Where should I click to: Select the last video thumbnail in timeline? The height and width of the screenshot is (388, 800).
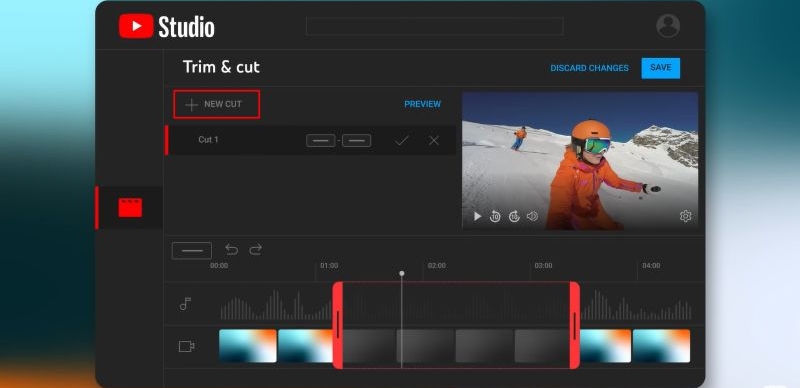pyautogui.click(x=662, y=346)
